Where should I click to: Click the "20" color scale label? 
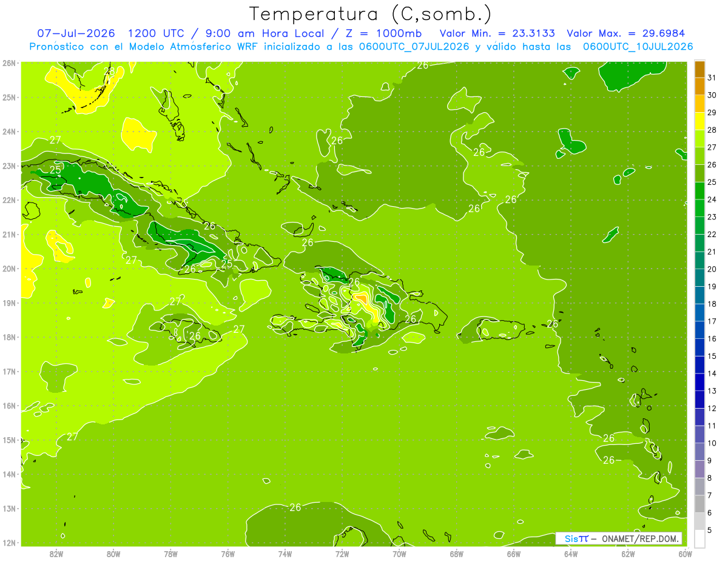point(712,269)
